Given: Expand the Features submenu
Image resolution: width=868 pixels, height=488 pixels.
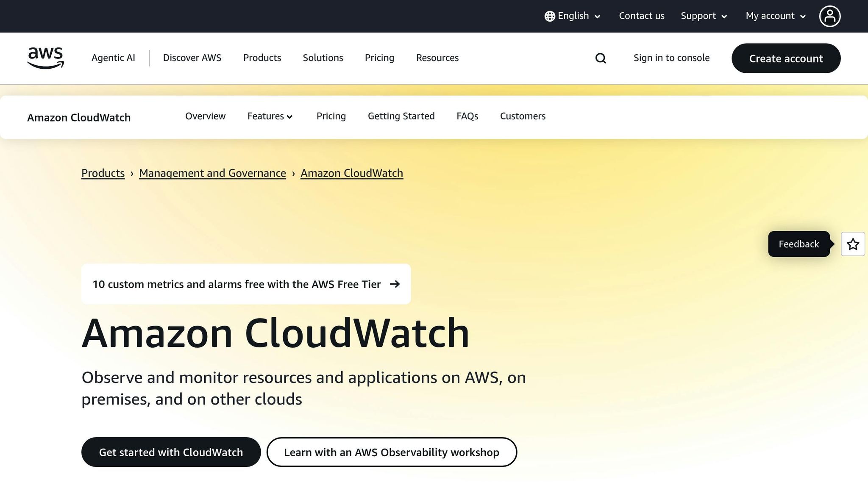Looking at the screenshot, I should tap(270, 116).
